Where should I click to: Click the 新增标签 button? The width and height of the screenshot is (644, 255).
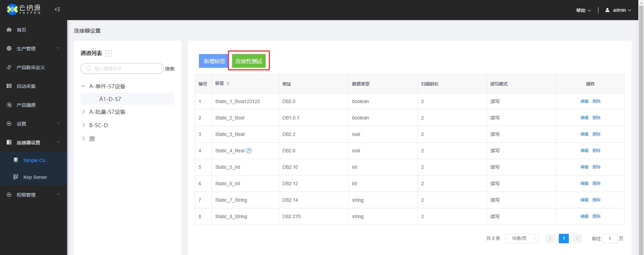[x=214, y=61]
